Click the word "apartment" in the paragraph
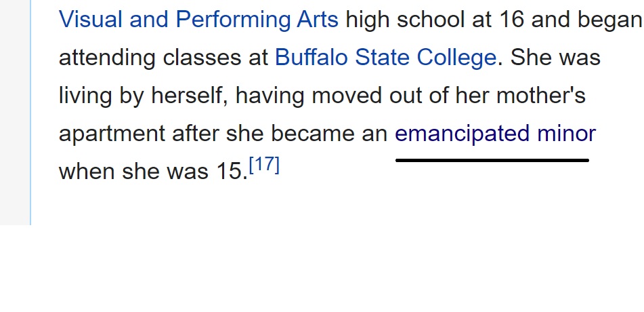The image size is (644, 312). pyautogui.click(x=112, y=134)
